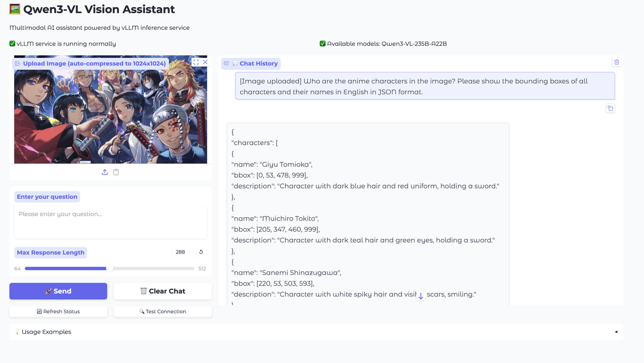Click the "Giyu Tomioka" name line
The width and height of the screenshot is (644, 363).
tap(272, 164)
